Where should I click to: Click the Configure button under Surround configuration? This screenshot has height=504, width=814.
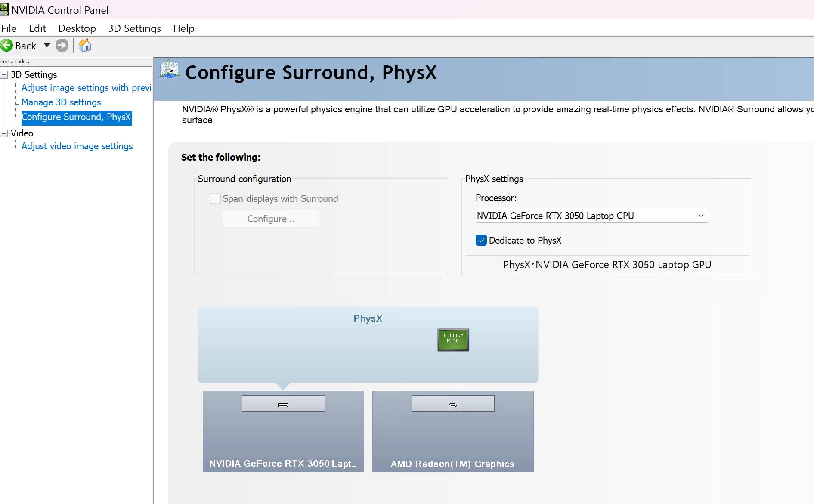pos(270,219)
